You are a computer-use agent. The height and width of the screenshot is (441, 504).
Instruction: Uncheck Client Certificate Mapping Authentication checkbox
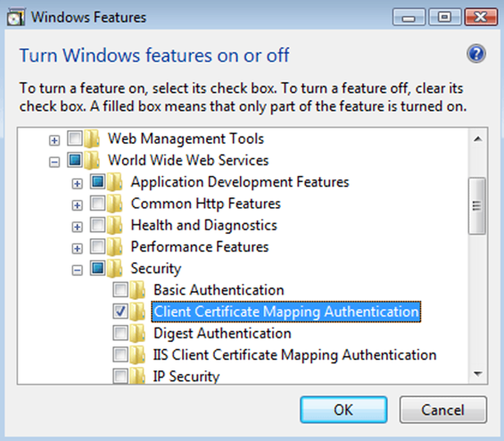tap(120, 312)
